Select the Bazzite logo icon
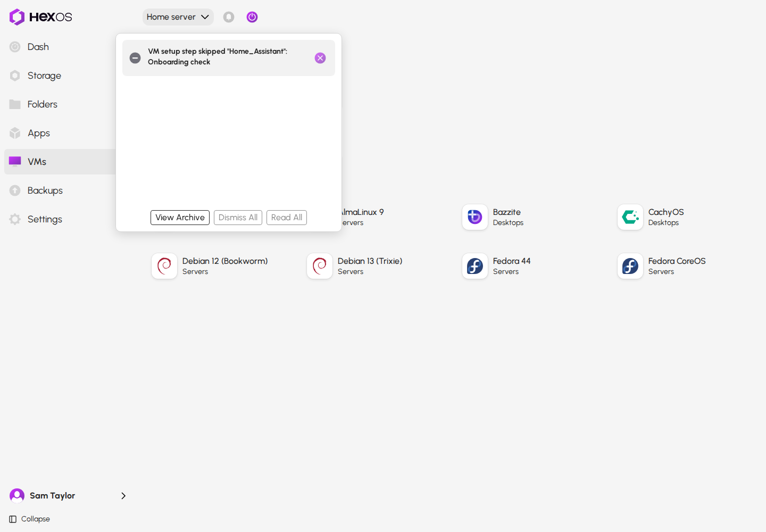This screenshot has height=532, width=766. pos(475,217)
